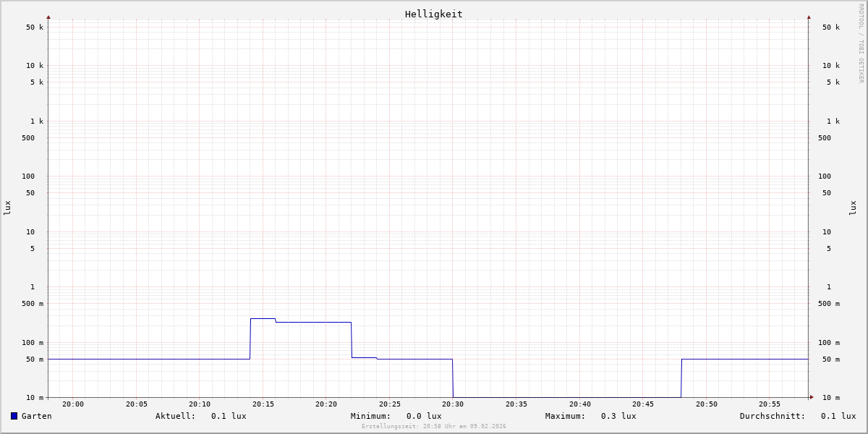Click the right axis 50 k label
The width and height of the screenshot is (868, 434).
click(x=831, y=27)
